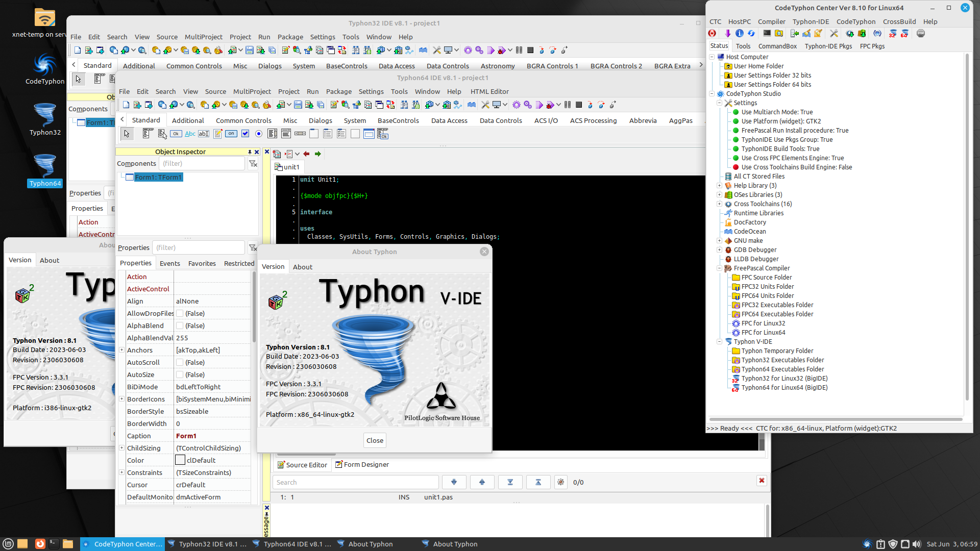Switch to the Events tab in Object Inspector
Image resolution: width=980 pixels, height=551 pixels.
tap(169, 263)
